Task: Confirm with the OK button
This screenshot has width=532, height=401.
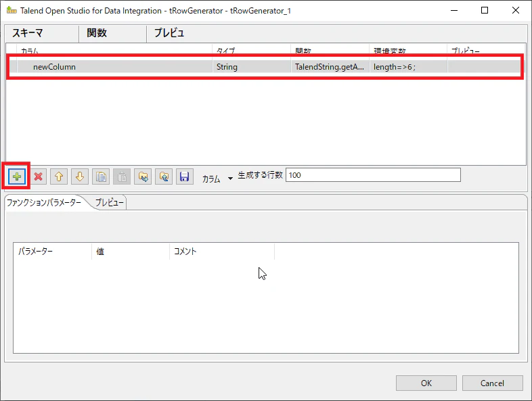Action: point(426,383)
